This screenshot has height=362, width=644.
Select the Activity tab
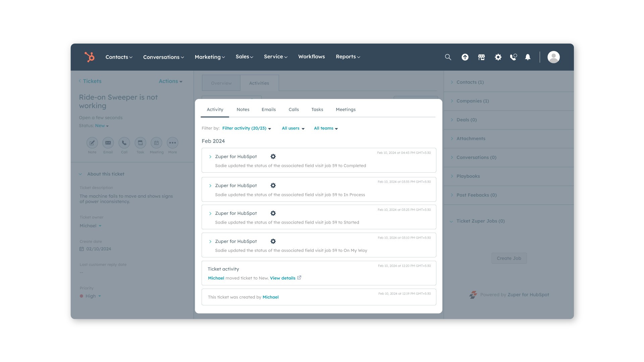215,110
